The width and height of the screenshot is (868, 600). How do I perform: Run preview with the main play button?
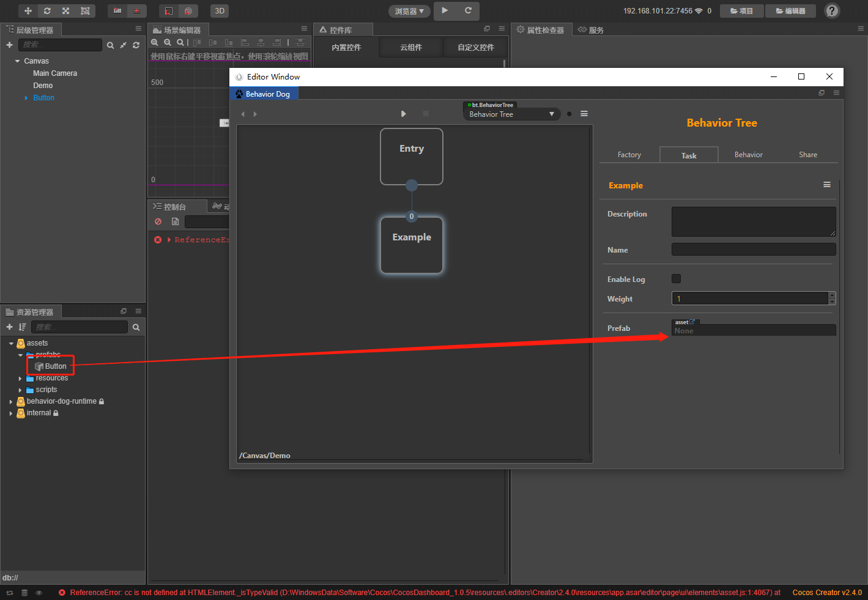(445, 10)
